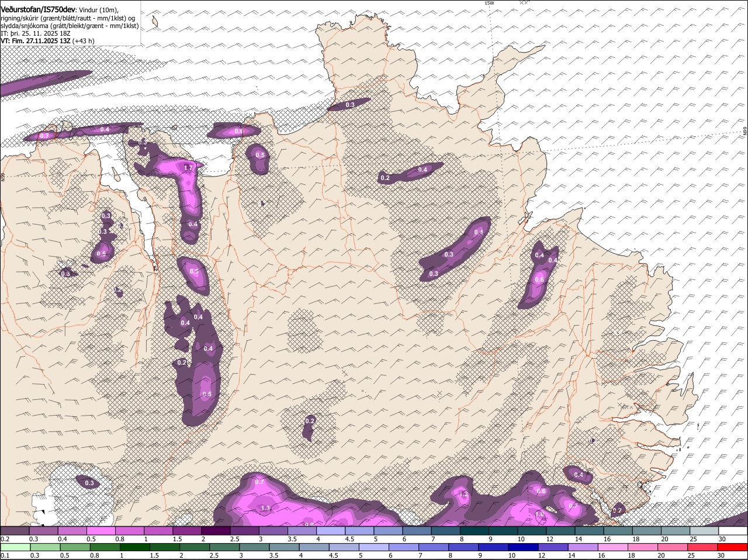This screenshot has height=560, width=748.
Task: Click the 1.0 snowfall label near bottom
Action: 539,514
